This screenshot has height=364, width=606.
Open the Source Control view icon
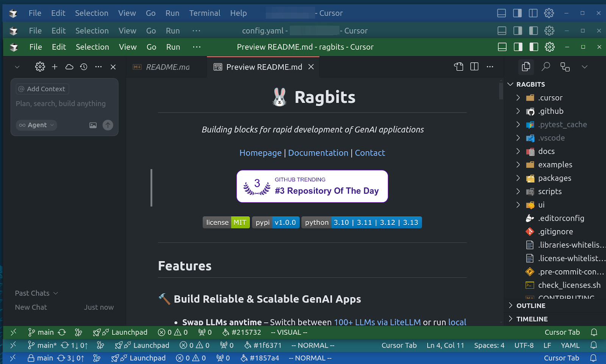[565, 67]
